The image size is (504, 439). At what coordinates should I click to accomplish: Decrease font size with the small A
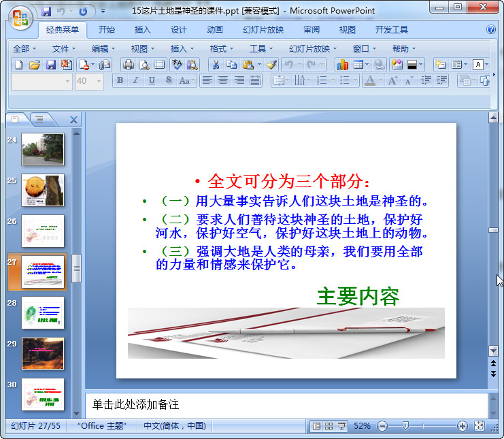pyautogui.click(x=409, y=80)
